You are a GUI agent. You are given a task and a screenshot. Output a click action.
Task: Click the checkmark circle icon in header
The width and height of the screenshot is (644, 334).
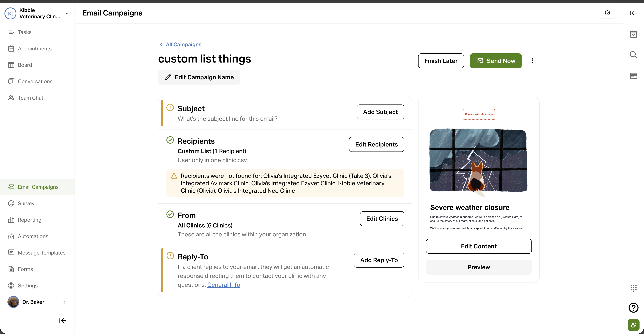tap(607, 13)
